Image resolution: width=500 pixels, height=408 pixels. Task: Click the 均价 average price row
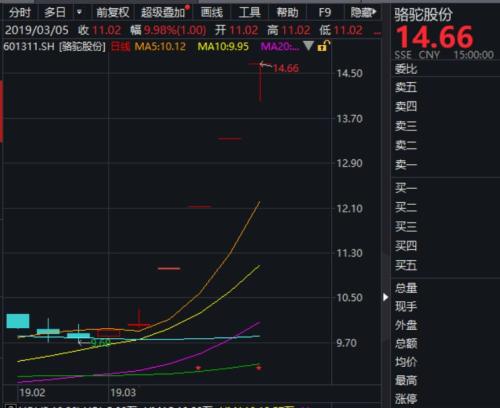tap(406, 362)
